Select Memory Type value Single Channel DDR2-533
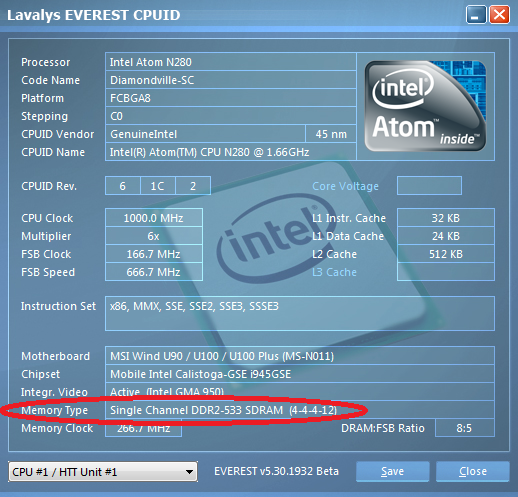Screen dimensions: 518x497 click(x=300, y=410)
